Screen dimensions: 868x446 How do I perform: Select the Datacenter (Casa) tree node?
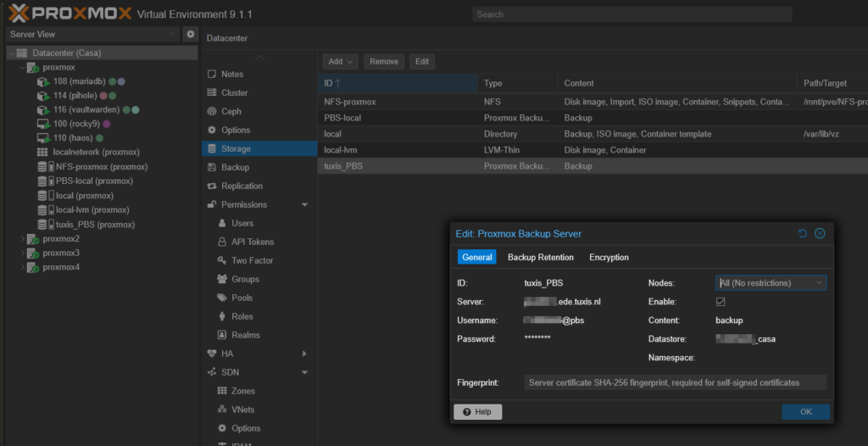66,53
